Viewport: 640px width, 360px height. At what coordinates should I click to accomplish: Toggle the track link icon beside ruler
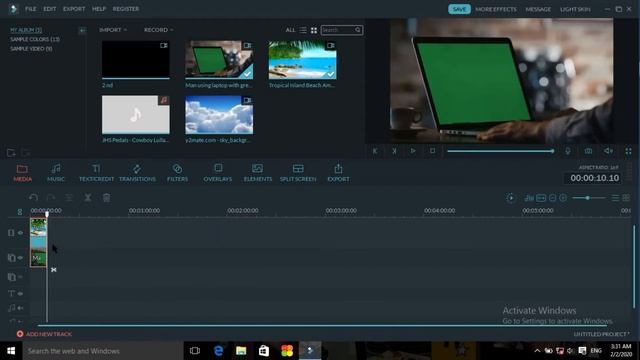pos(20,211)
